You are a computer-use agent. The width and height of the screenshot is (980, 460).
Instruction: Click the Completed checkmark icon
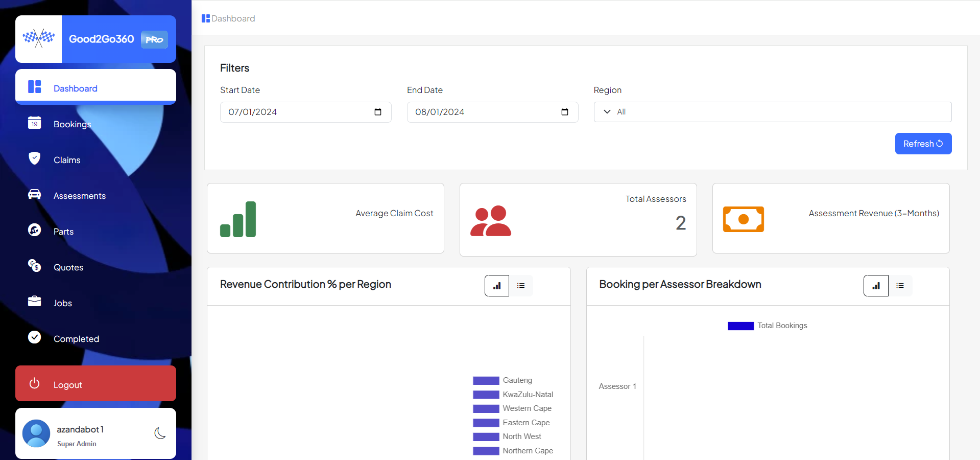[34, 337]
